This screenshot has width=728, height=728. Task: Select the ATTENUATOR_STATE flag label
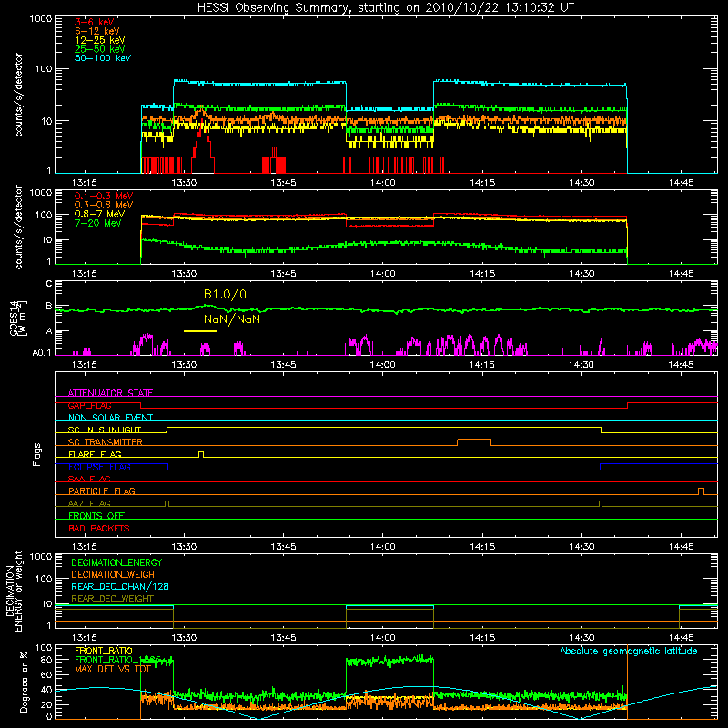110,393
